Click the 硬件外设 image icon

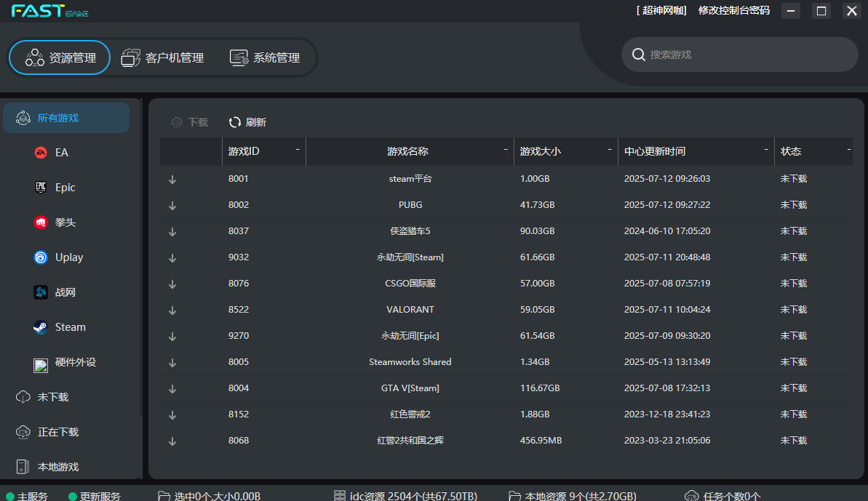click(x=41, y=365)
